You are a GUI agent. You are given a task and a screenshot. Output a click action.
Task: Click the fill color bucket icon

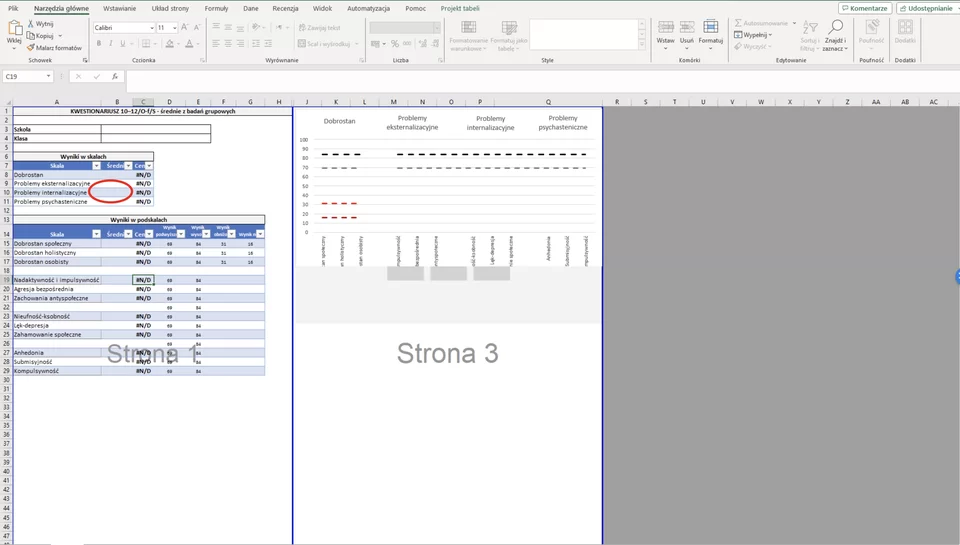(170, 43)
